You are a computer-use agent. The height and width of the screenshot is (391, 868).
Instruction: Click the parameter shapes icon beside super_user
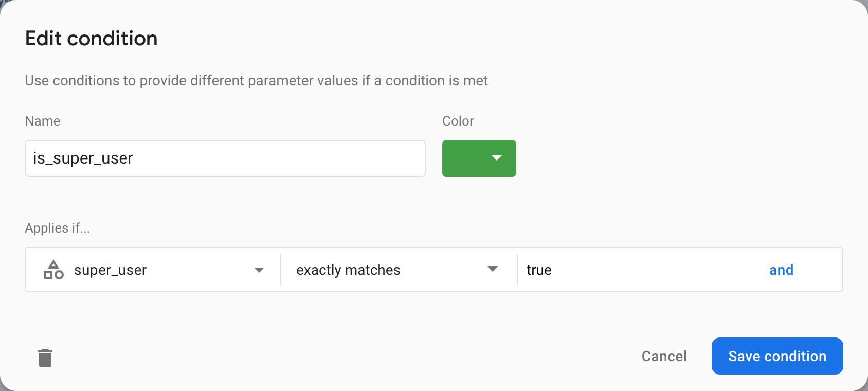pyautogui.click(x=53, y=270)
